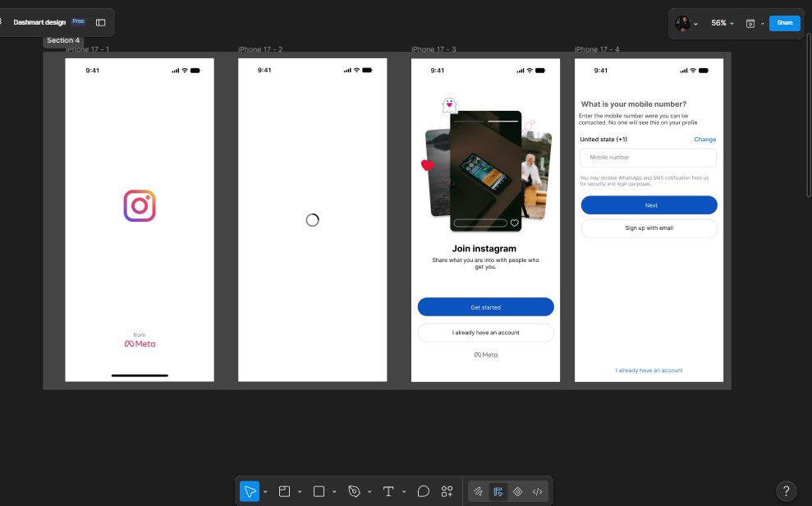Click the Dashmart design file name

[x=39, y=22]
